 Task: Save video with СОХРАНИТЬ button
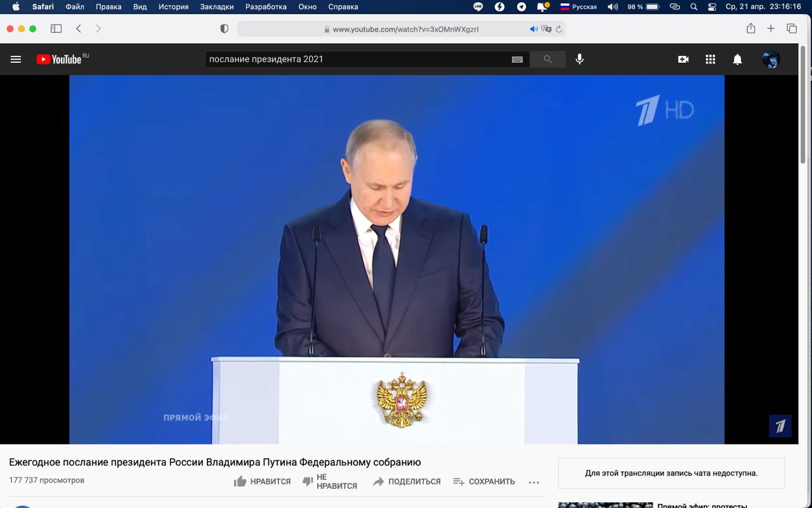tap(484, 481)
